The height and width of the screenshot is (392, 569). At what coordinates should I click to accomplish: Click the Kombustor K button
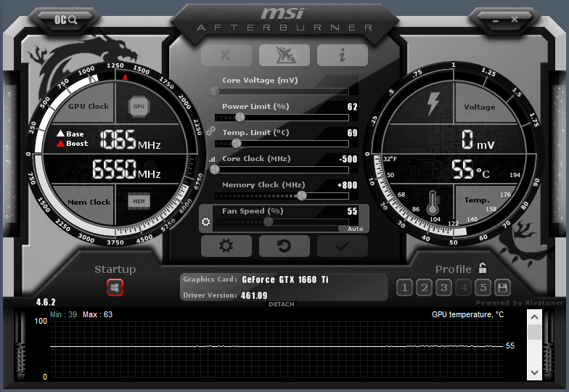coord(226,55)
